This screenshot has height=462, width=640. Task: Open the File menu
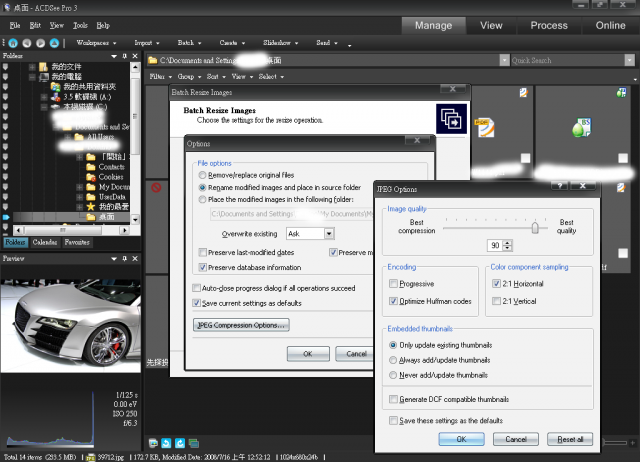tap(15, 25)
